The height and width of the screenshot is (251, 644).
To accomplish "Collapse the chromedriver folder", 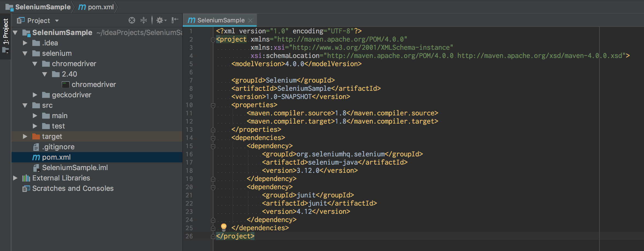I will (35, 64).
